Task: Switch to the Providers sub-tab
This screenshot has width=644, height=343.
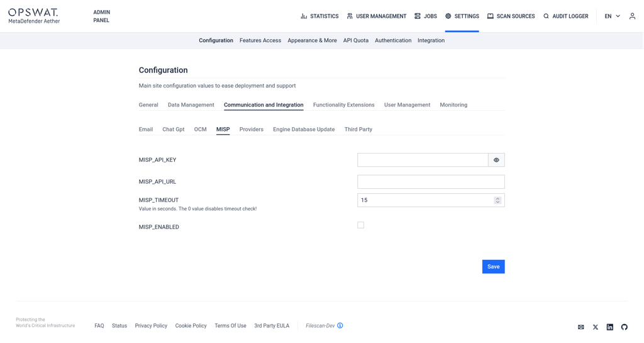Action: pos(251,130)
